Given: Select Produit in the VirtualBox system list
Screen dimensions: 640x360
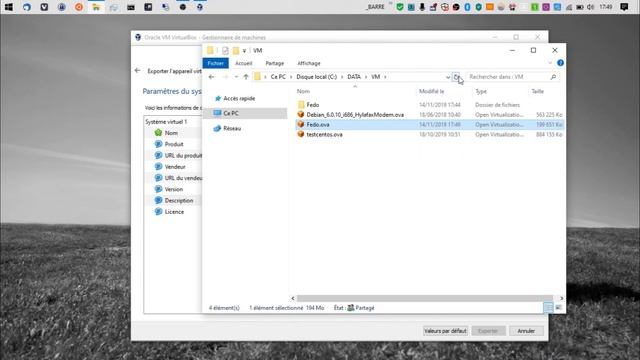Looking at the screenshot, I should click(x=173, y=144).
